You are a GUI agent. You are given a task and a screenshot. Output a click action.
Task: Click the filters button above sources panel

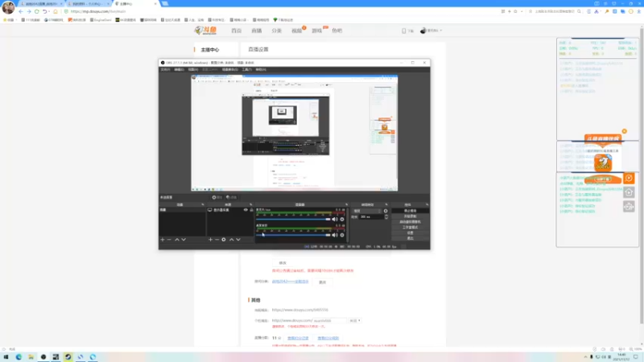point(231,197)
